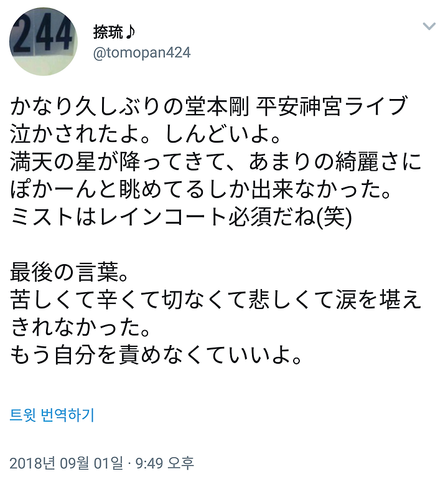Visit the @tomopan424 handle
Screen dimensions: 448x479
pos(142,53)
